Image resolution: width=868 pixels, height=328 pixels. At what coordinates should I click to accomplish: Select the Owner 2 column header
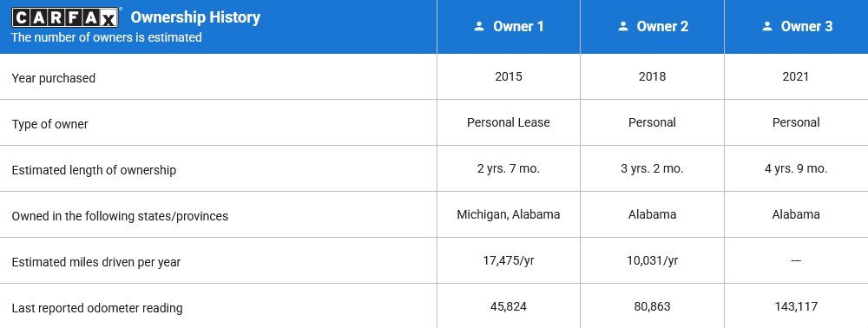click(652, 27)
